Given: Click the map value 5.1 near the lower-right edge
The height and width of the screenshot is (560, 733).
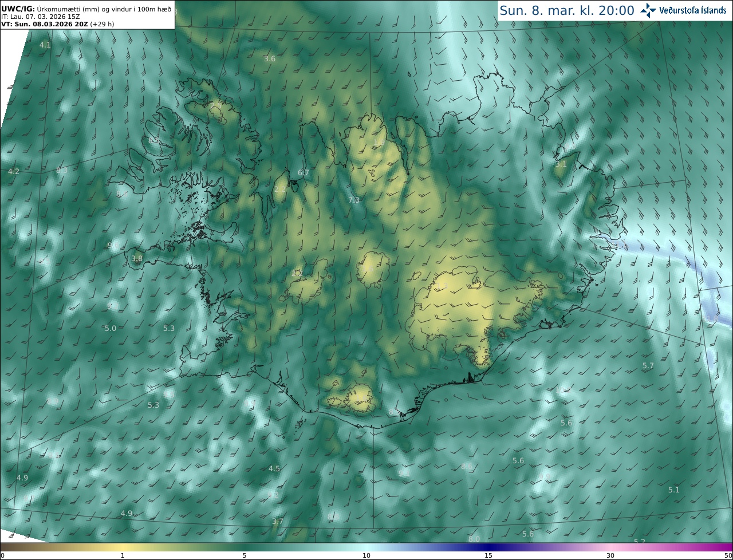Looking at the screenshot, I should [x=674, y=490].
